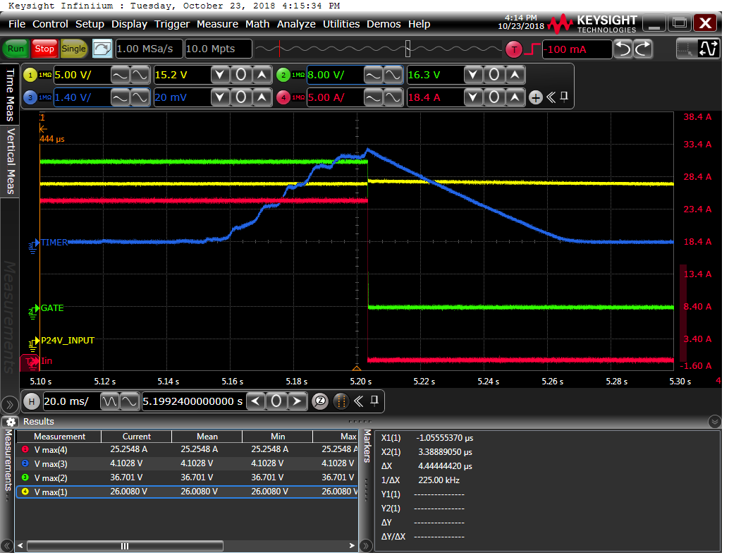Image resolution: width=729 pixels, height=560 pixels.
Task: Click channel 1 scale 5.00 V/ field
Action: pyautogui.click(x=81, y=75)
